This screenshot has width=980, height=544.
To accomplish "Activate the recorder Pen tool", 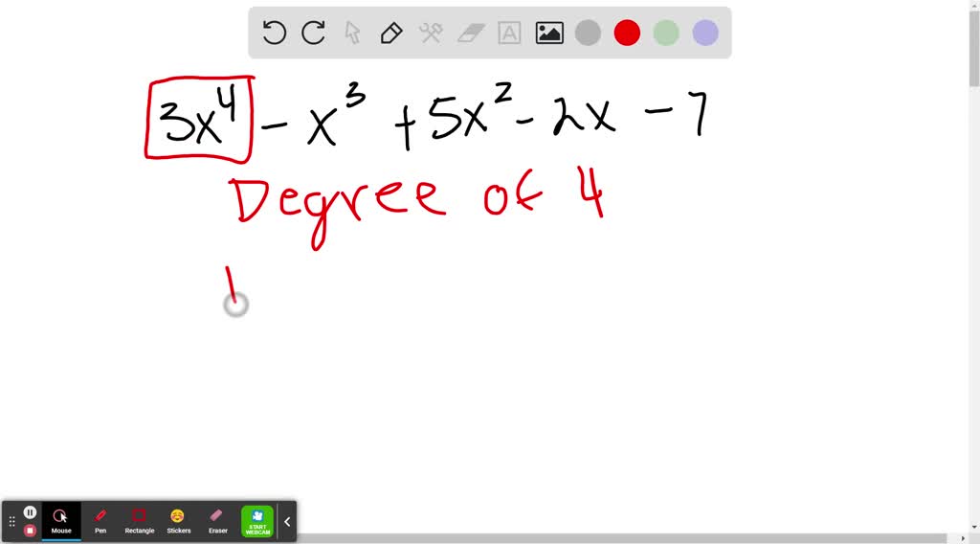I will 100,521.
